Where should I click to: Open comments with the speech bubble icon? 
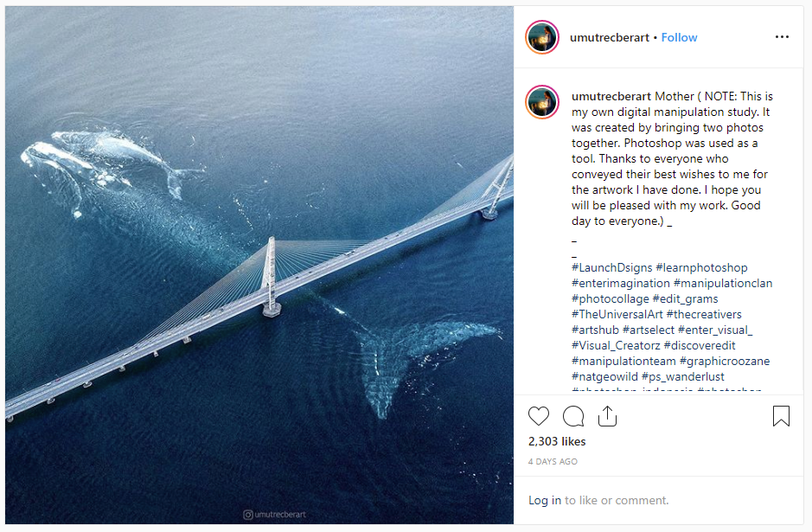pos(573,416)
